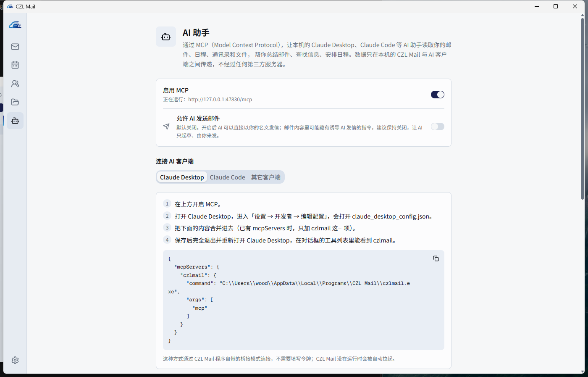Click the AI 助手 page title
This screenshot has width=588, height=377.
[196, 33]
